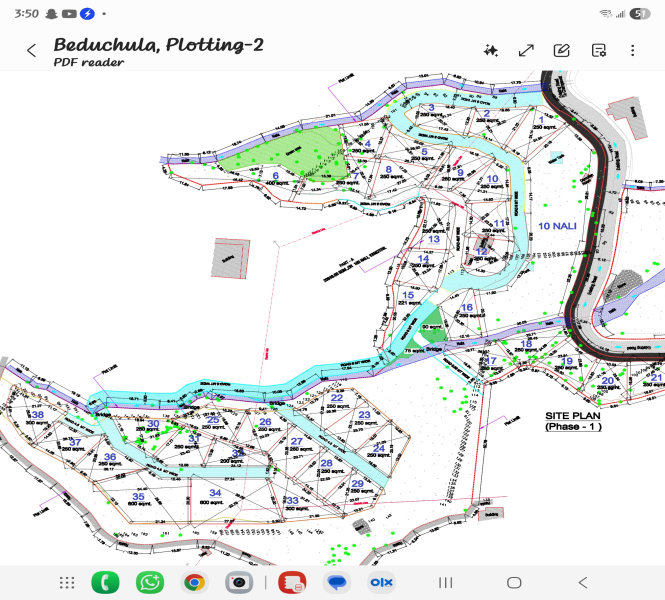This screenshot has height=600, width=665.
Task: Enter full screen view with expand arrows
Action: (x=526, y=50)
